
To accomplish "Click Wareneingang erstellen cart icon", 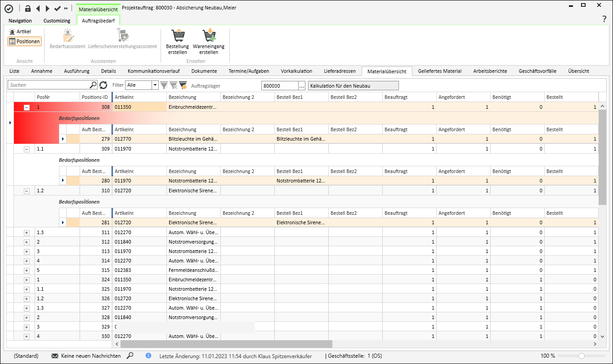I will (208, 36).
